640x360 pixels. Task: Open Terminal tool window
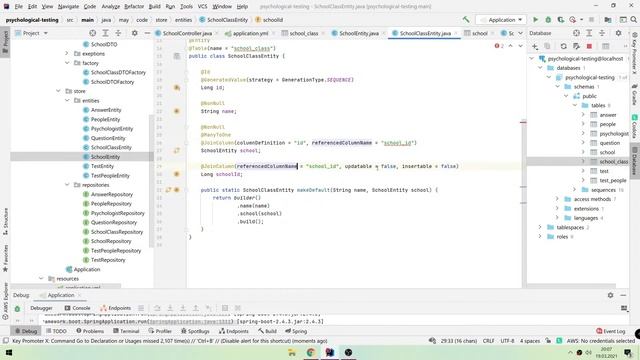[126, 331]
